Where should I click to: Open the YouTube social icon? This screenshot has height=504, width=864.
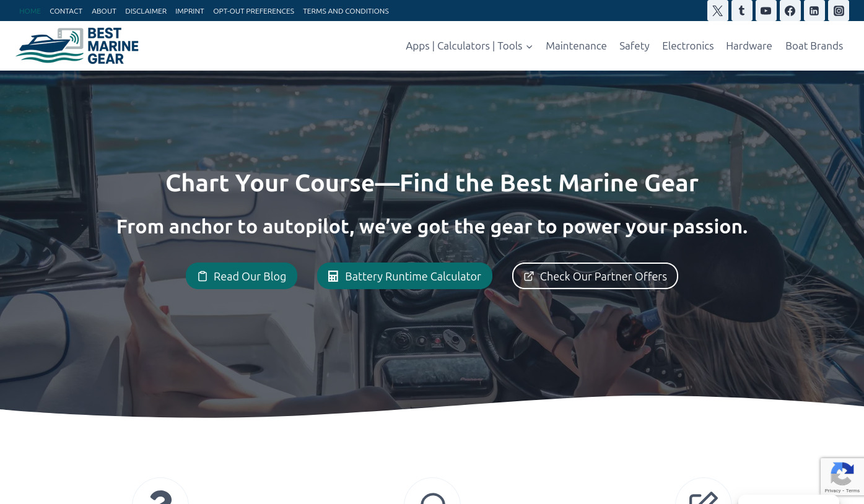click(766, 11)
